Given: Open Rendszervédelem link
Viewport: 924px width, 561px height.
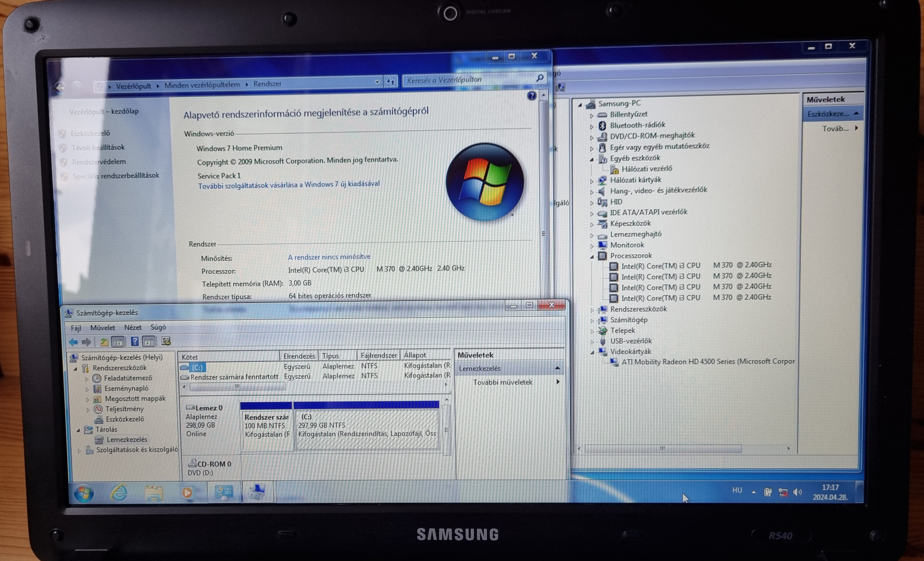Looking at the screenshot, I should click(x=99, y=162).
